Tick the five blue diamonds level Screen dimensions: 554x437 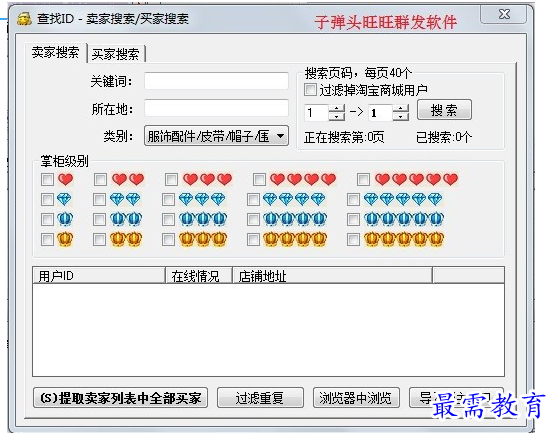[353, 200]
